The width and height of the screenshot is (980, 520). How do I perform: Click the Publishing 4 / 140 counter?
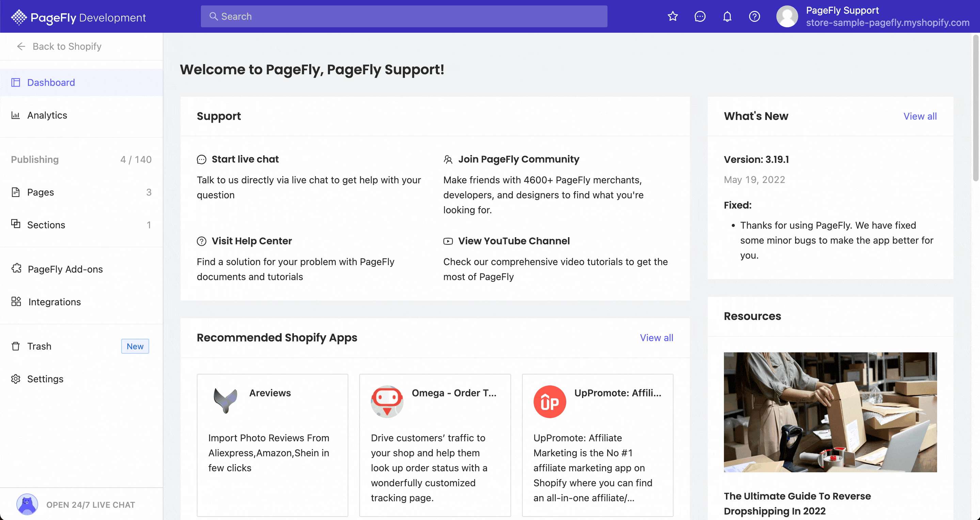(136, 159)
